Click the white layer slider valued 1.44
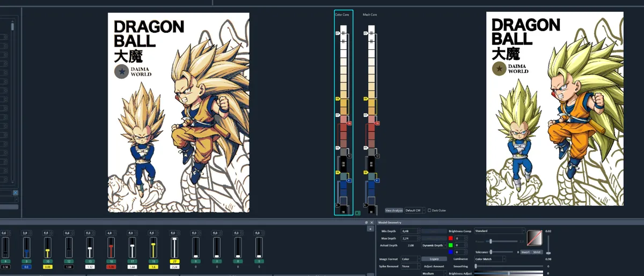The image size is (644, 276). coord(132,248)
